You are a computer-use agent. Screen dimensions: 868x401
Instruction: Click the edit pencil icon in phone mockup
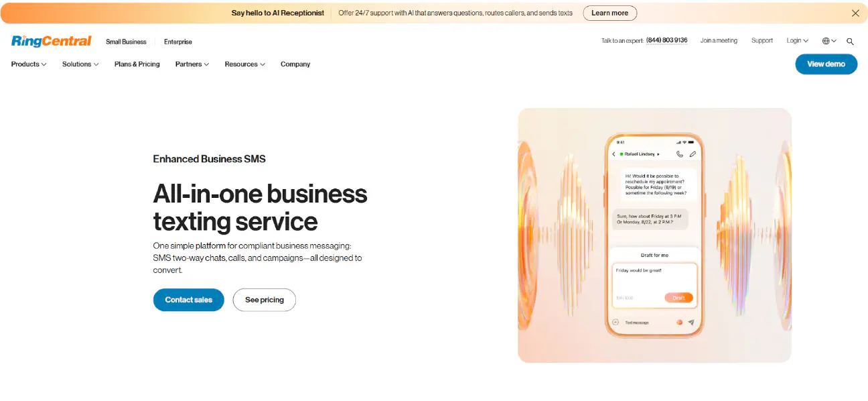tap(693, 154)
